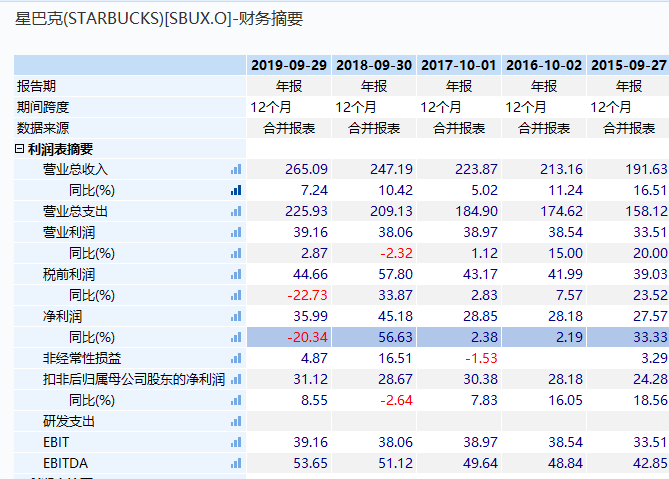Click the 期间跨度 row label
Screen dimensions: 669x479
(43, 107)
